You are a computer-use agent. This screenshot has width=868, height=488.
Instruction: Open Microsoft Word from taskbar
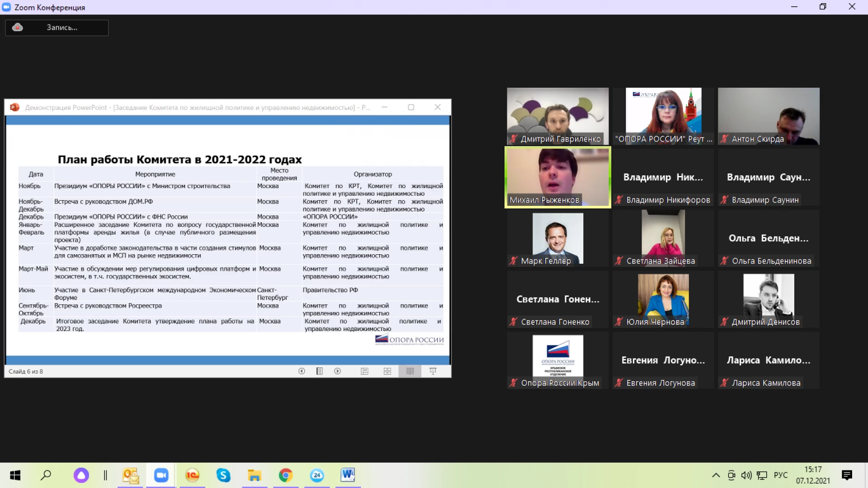point(348,475)
